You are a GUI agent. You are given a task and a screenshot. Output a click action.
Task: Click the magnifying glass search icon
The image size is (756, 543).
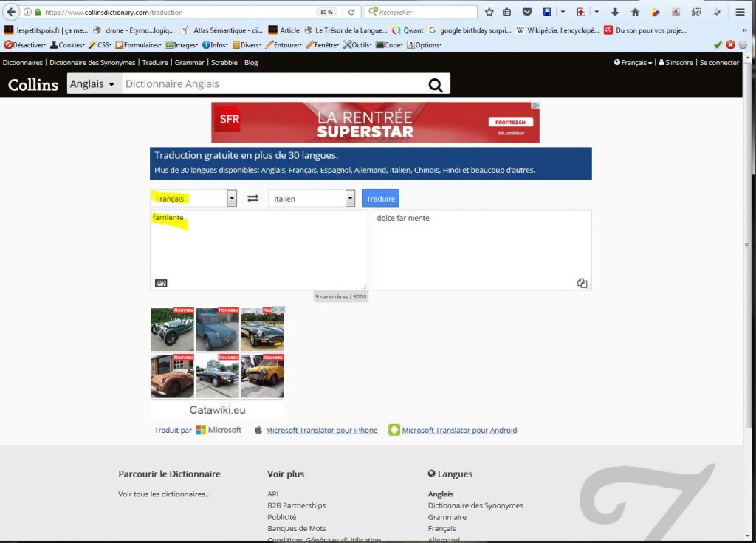pos(436,85)
